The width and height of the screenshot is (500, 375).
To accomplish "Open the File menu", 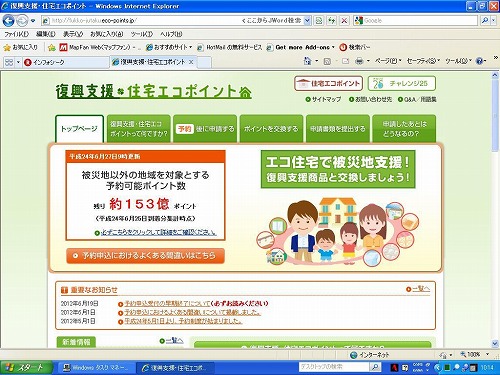I will point(16,34).
